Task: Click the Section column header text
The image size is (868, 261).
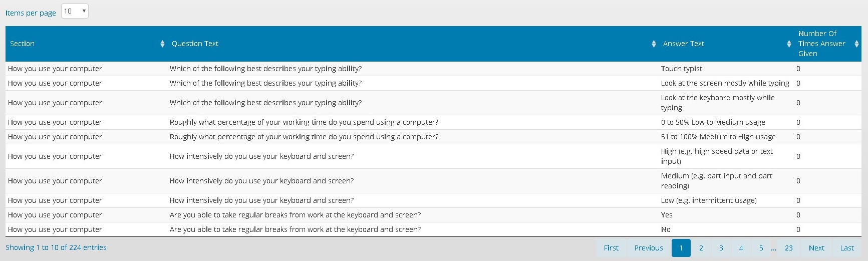Action: click(x=23, y=44)
